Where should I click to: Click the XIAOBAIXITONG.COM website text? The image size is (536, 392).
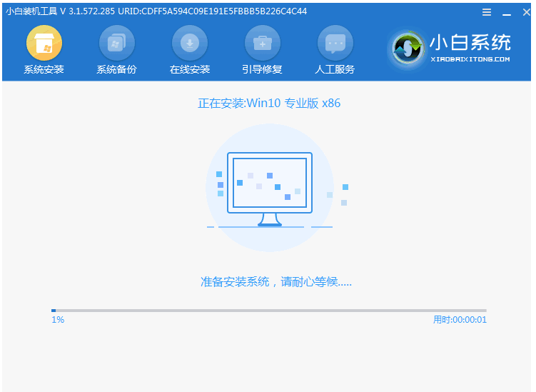[470, 59]
